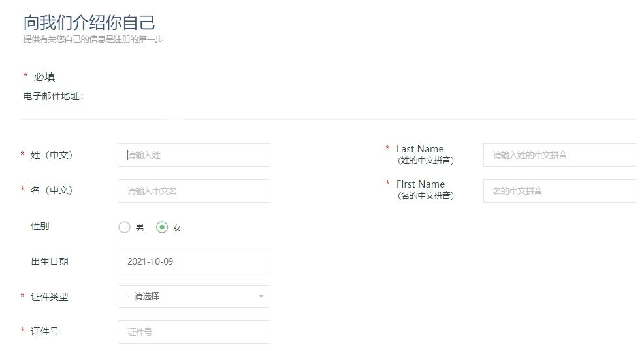Click the 姓（中文）surname input field

point(193,155)
